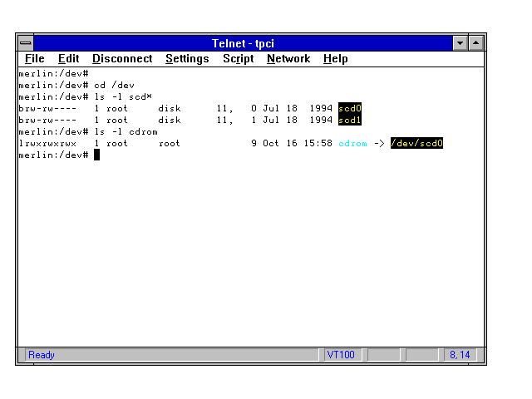Open the Settings menu
532x399 pixels.
coord(187,59)
